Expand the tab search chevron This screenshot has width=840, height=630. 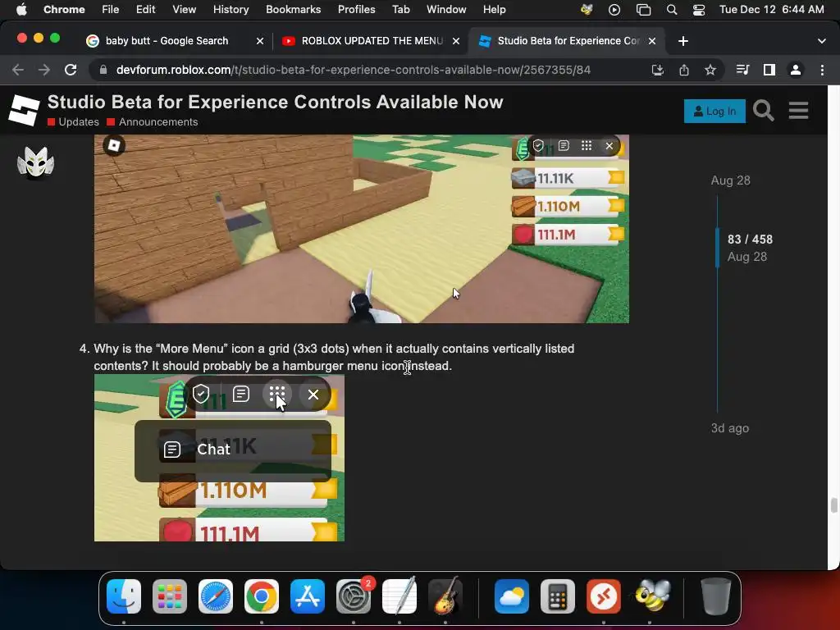822,41
